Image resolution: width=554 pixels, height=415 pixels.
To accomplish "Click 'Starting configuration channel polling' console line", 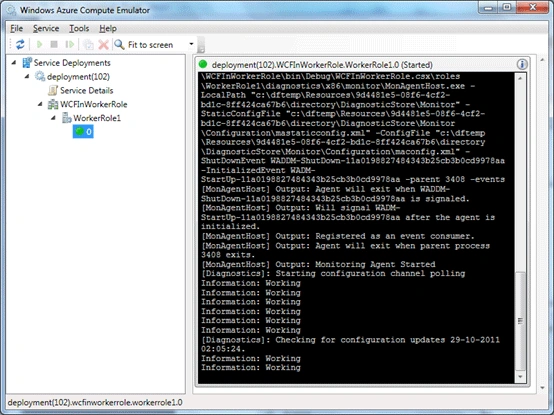I will (333, 273).
